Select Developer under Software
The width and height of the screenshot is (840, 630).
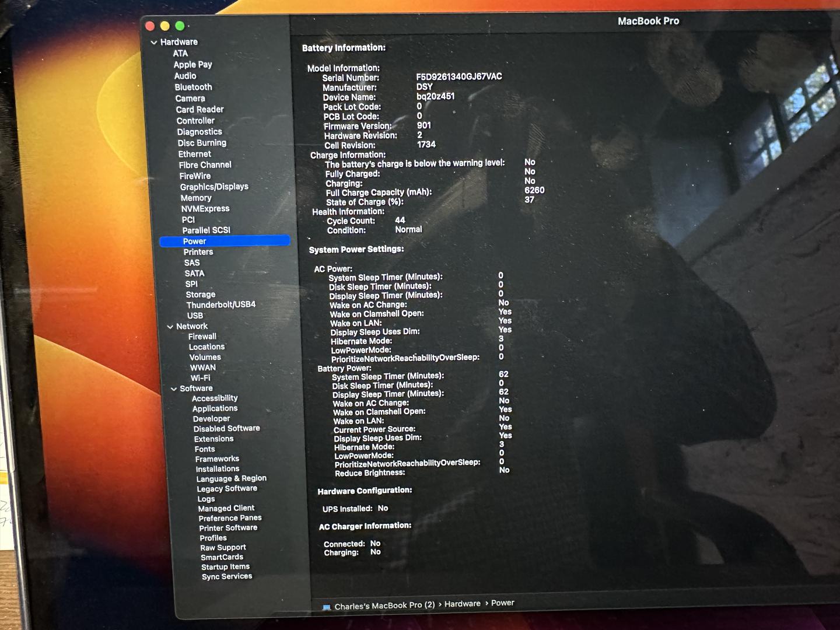(x=211, y=419)
